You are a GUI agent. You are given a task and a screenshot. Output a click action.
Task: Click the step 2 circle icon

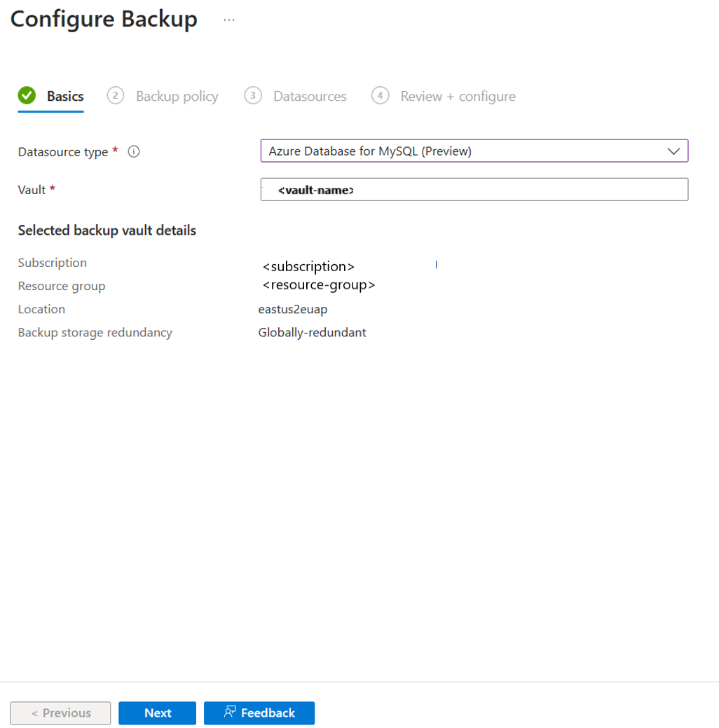[x=115, y=95]
